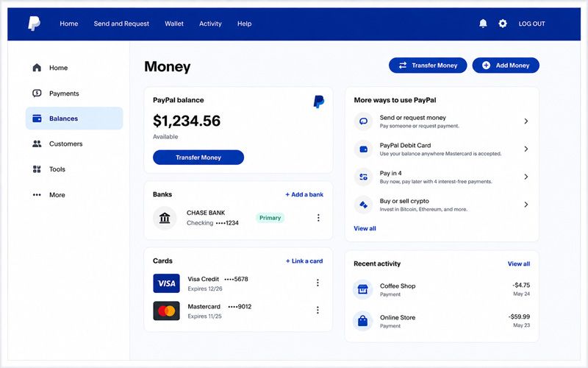588x368 pixels.
Task: Open Send and Request in top navigation
Action: (121, 24)
